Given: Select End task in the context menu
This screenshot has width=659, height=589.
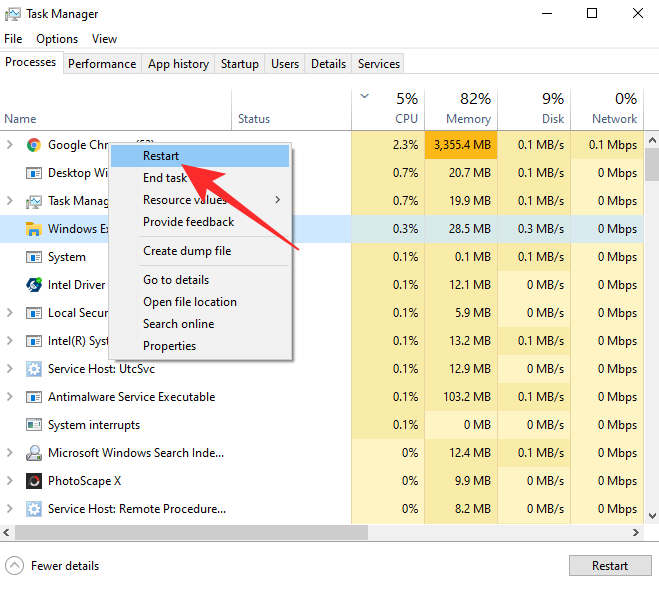Looking at the screenshot, I should coord(165,178).
